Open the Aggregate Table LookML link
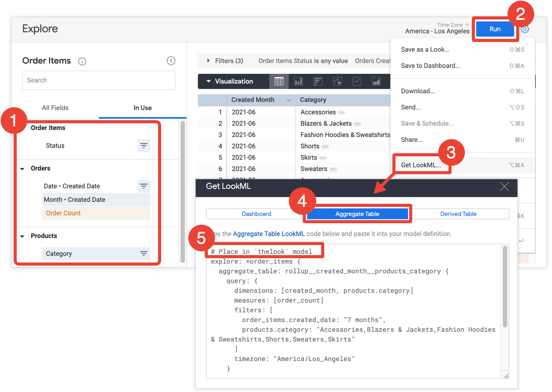552x392 pixels. 269,234
